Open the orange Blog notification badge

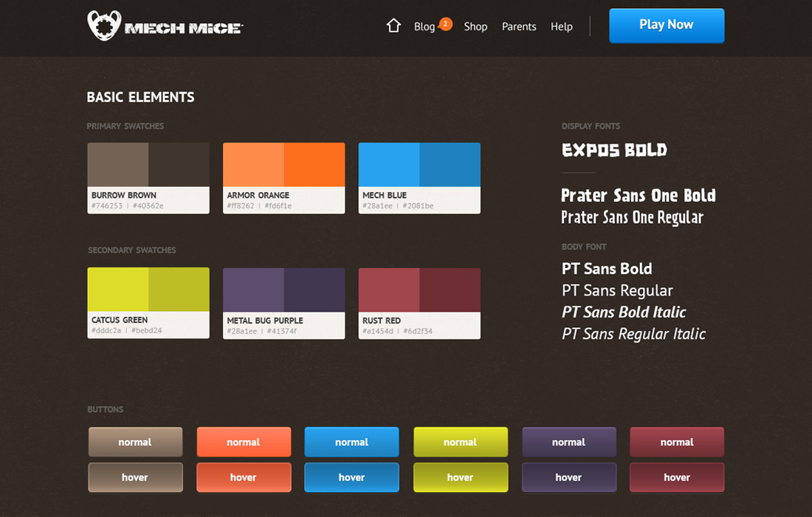[445, 24]
